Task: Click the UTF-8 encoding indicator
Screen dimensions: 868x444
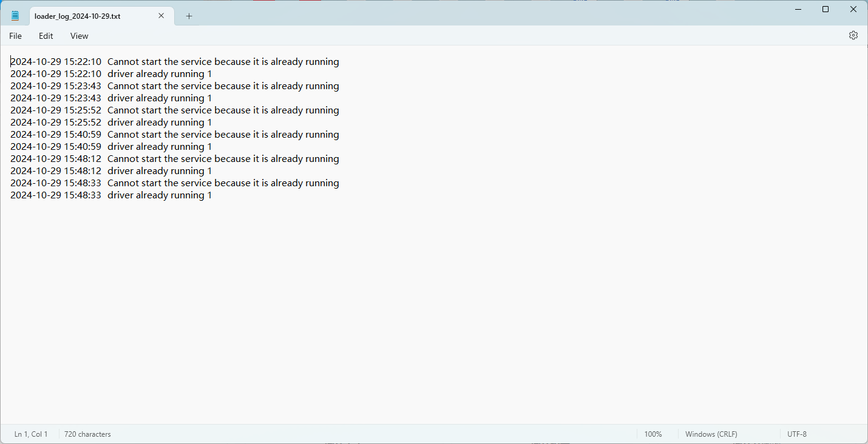Action: pyautogui.click(x=797, y=434)
